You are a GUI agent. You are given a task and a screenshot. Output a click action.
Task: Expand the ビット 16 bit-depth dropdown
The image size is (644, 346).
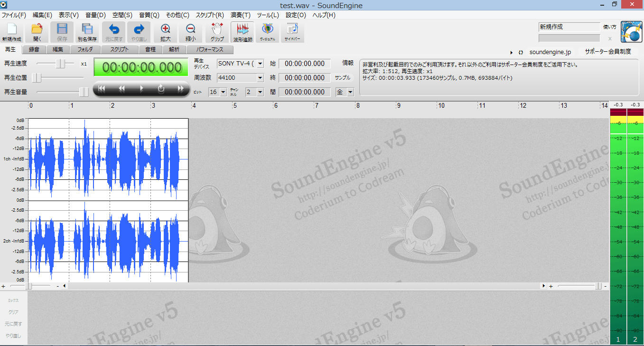click(224, 92)
